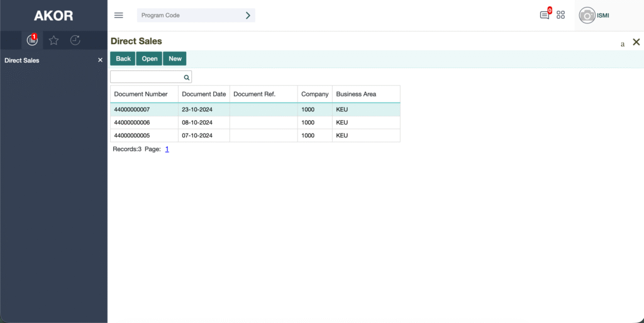
Task: Create a new document with New
Action: [x=175, y=59]
